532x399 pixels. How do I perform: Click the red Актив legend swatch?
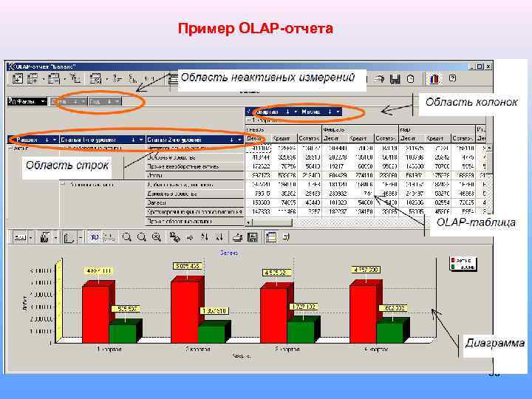[453, 260]
